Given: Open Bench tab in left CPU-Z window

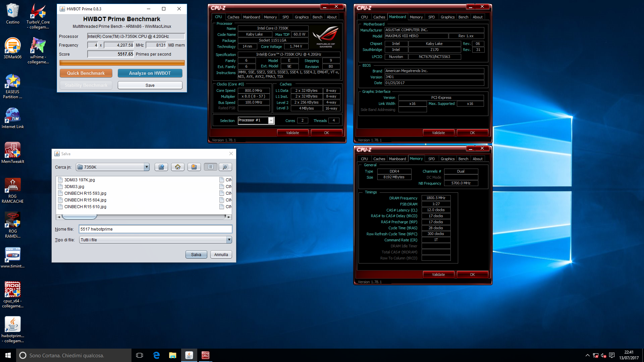Looking at the screenshot, I should click(x=317, y=17).
